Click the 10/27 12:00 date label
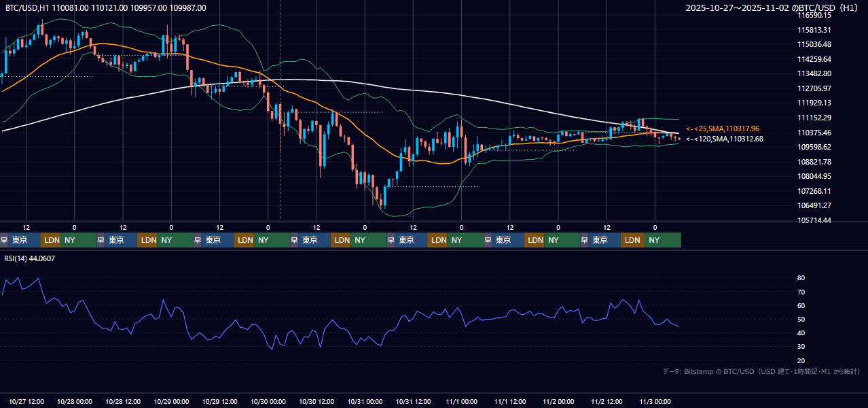Viewport: 868px width, 408px height. pos(26,402)
